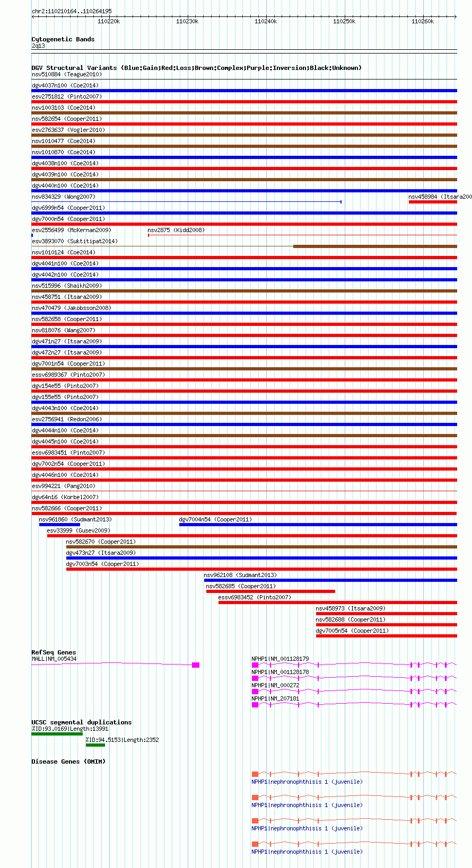Select variant dgv471n27 (Itsara2009)
Viewport: 472px width, 868px height.
pos(67,341)
